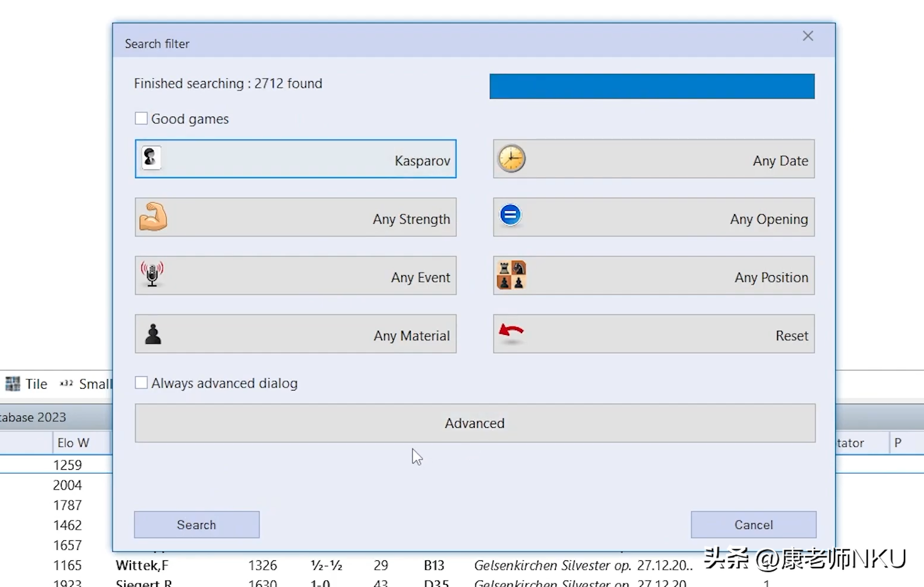Tick the Always advanced dialog checkbox
924x587 pixels.
pos(141,383)
